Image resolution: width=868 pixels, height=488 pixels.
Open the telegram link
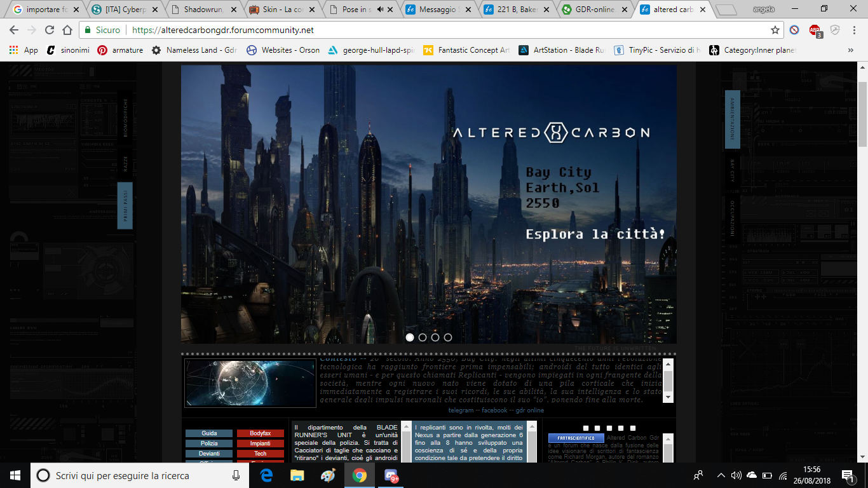(461, 410)
